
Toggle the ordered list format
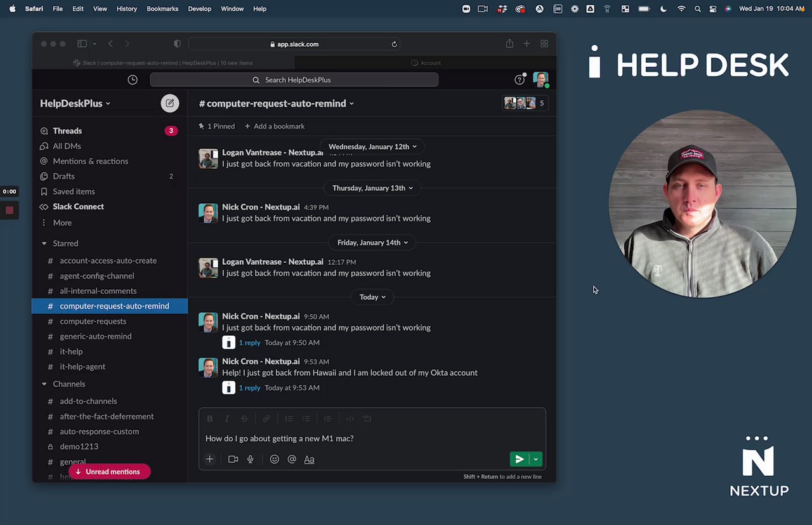[x=289, y=419]
